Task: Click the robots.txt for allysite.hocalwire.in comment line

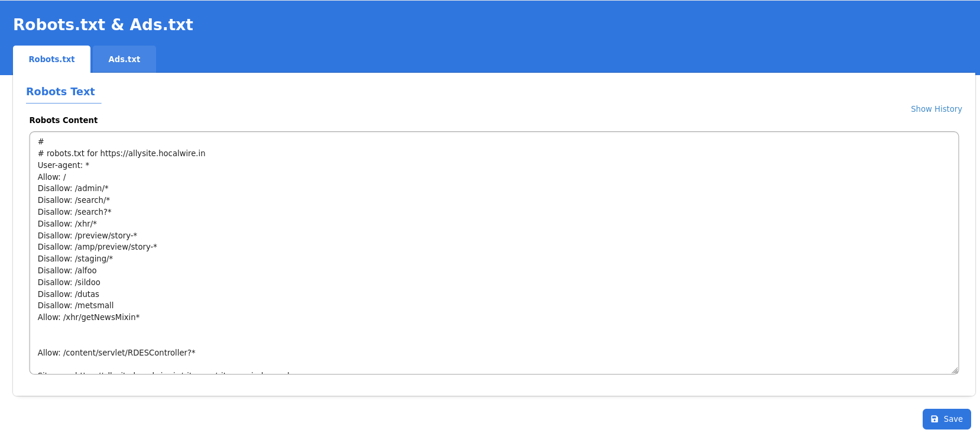Action: 122,153
